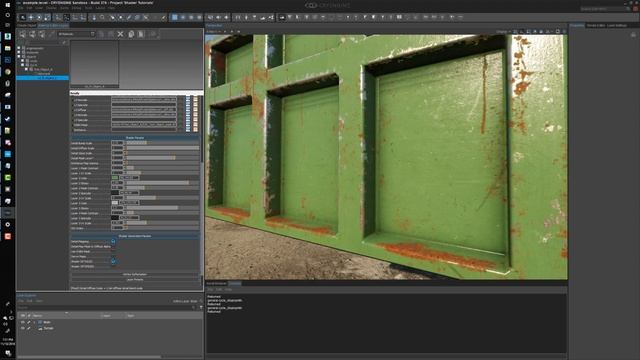Select the Perspective viewport tab

click(214, 25)
